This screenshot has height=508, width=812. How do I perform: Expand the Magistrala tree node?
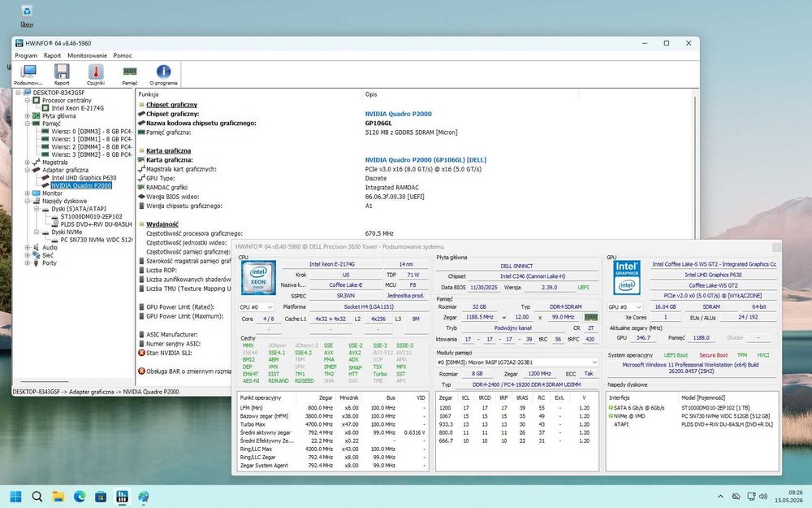(x=28, y=163)
